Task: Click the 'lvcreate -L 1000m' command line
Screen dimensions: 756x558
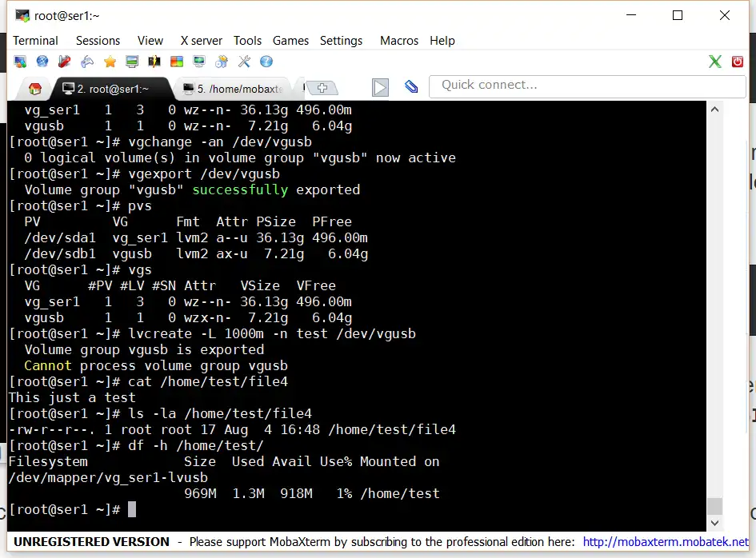Action: pyautogui.click(x=272, y=334)
